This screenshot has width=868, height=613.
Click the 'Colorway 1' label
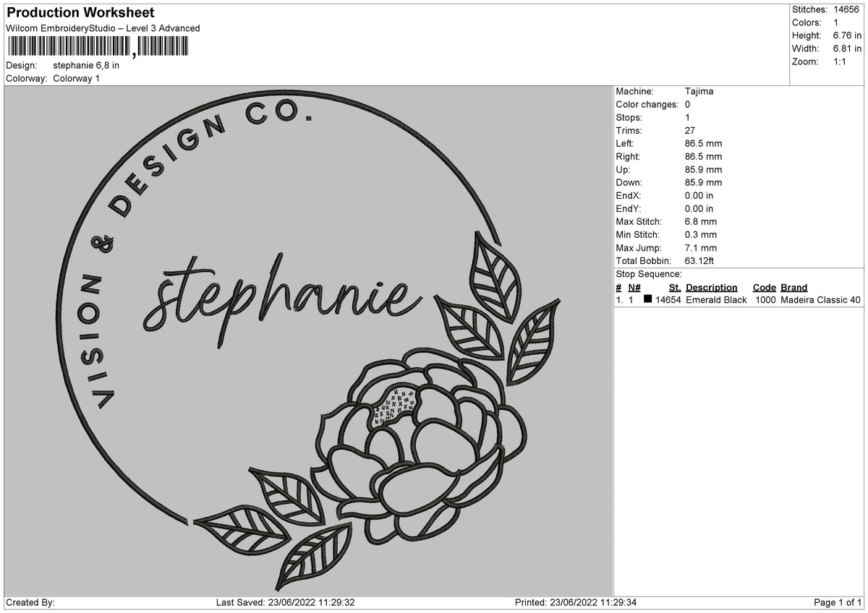(77, 78)
